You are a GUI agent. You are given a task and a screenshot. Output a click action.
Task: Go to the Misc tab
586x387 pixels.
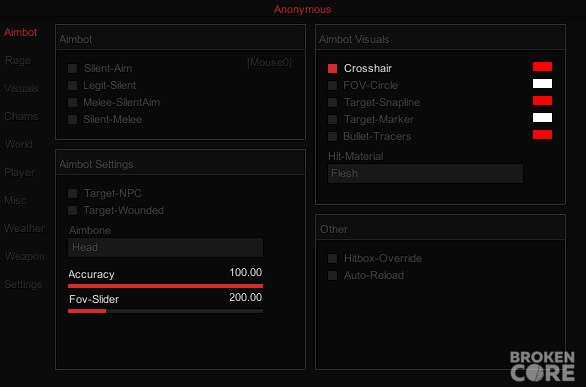[15, 201]
